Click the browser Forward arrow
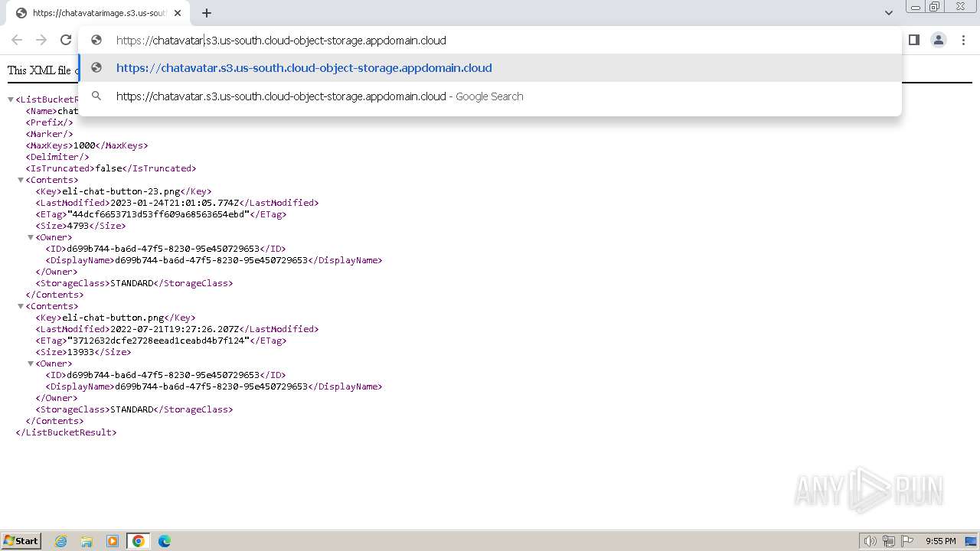Viewport: 980px width, 551px height. 41,40
